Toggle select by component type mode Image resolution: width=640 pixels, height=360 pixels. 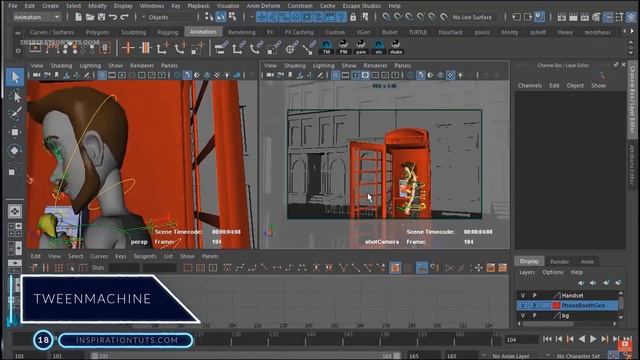pos(232,17)
